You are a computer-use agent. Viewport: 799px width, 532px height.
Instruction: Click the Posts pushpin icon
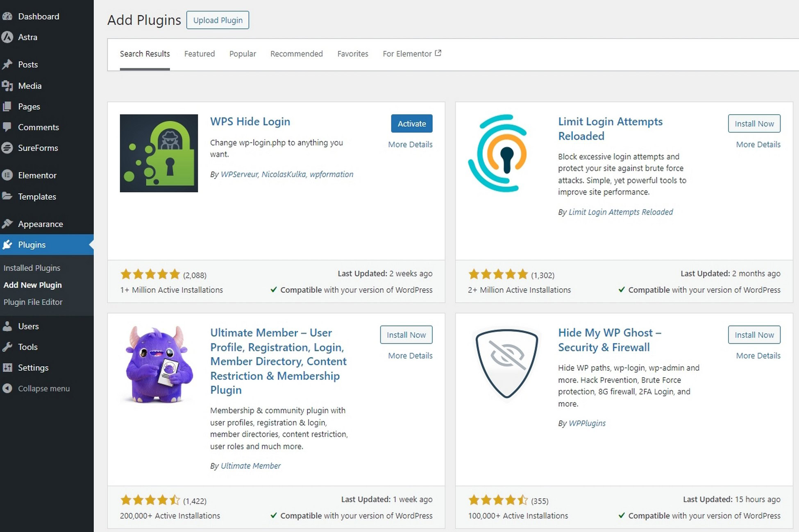click(x=7, y=65)
